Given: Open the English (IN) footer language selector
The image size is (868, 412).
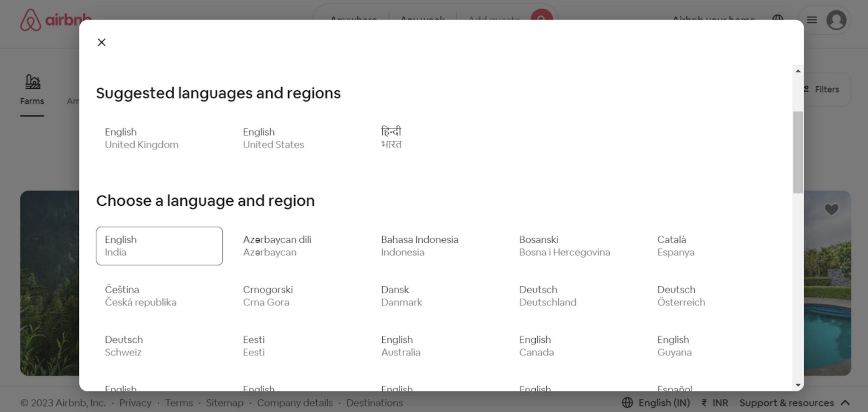Looking at the screenshot, I should 664,402.
